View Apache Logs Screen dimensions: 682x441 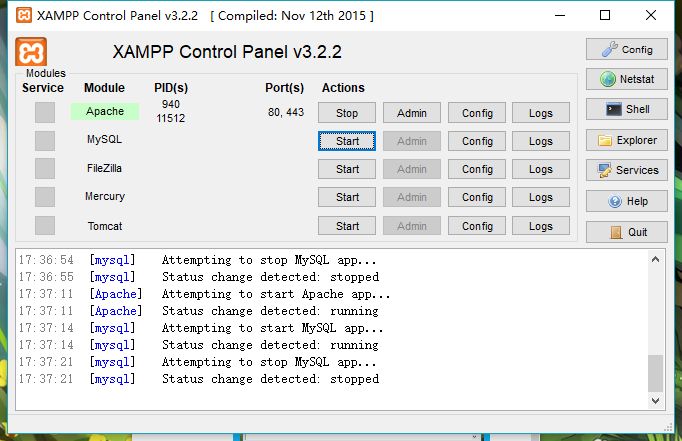(x=541, y=113)
